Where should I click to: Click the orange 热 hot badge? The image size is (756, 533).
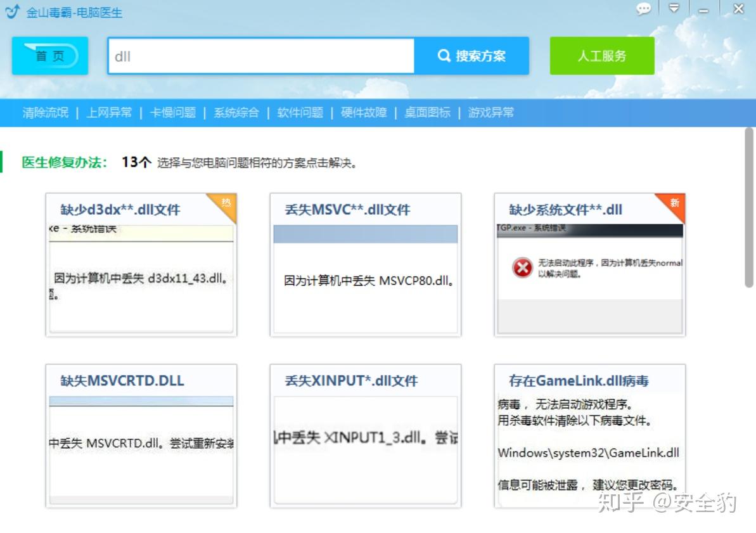coord(225,203)
